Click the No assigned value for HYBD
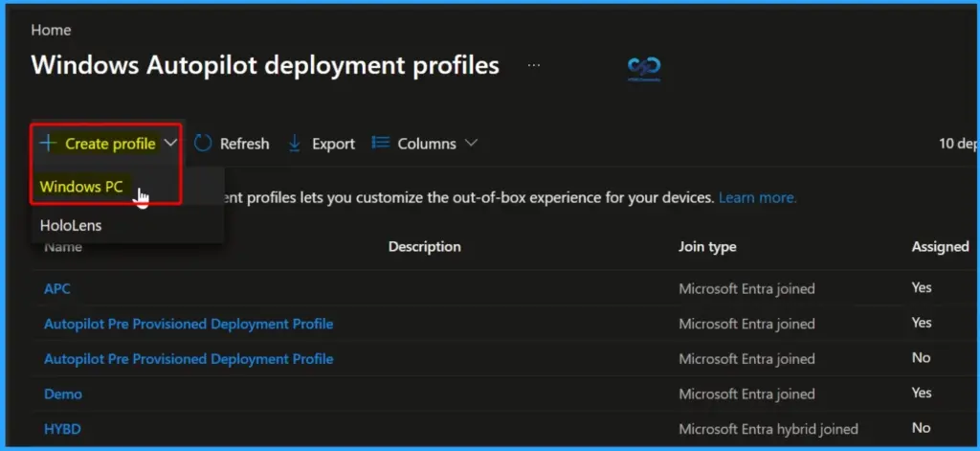This screenshot has height=451, width=980. click(x=922, y=428)
